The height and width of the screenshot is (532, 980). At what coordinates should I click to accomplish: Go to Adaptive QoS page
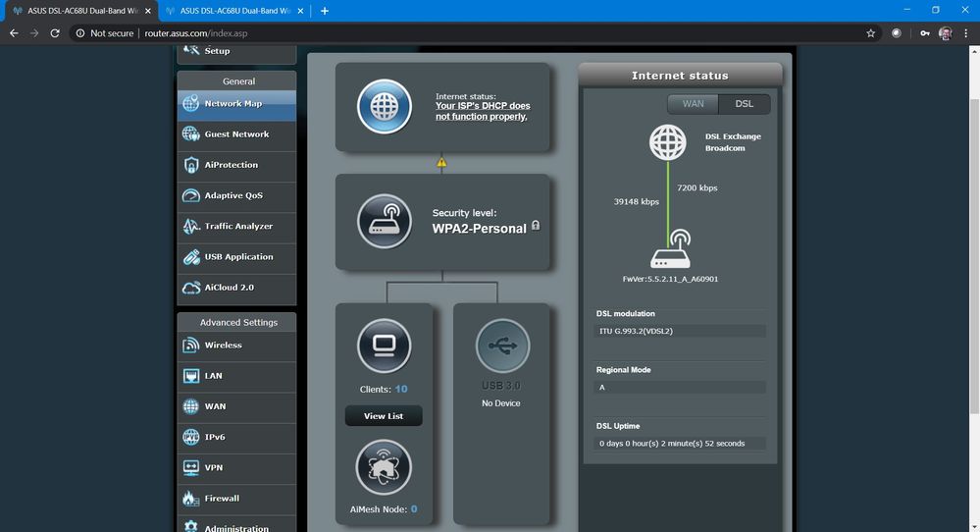236,195
